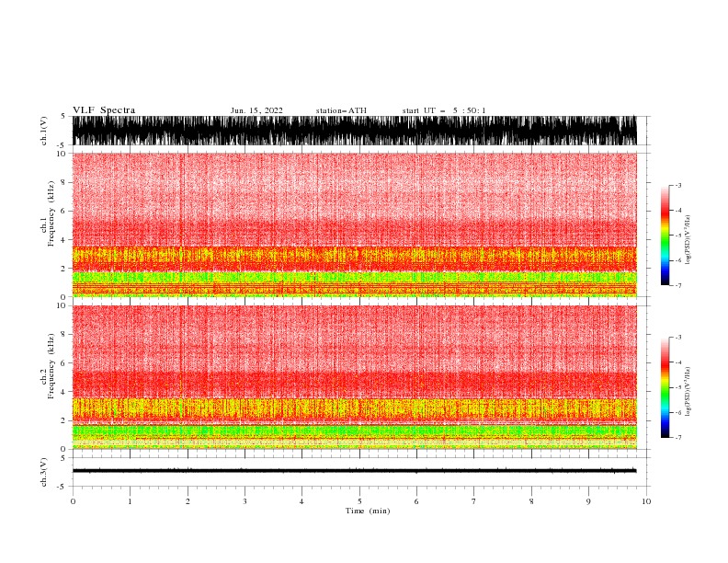Select the ch.1 'Frequency (kHz)' axis label
Image resolution: width=728 pixels, height=563 pixels.
pyautogui.click(x=51, y=213)
